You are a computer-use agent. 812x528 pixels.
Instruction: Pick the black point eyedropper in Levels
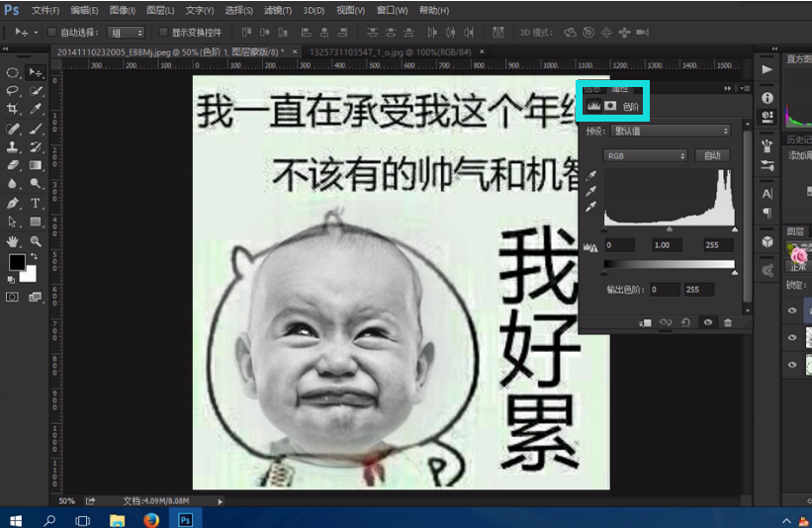tap(590, 175)
